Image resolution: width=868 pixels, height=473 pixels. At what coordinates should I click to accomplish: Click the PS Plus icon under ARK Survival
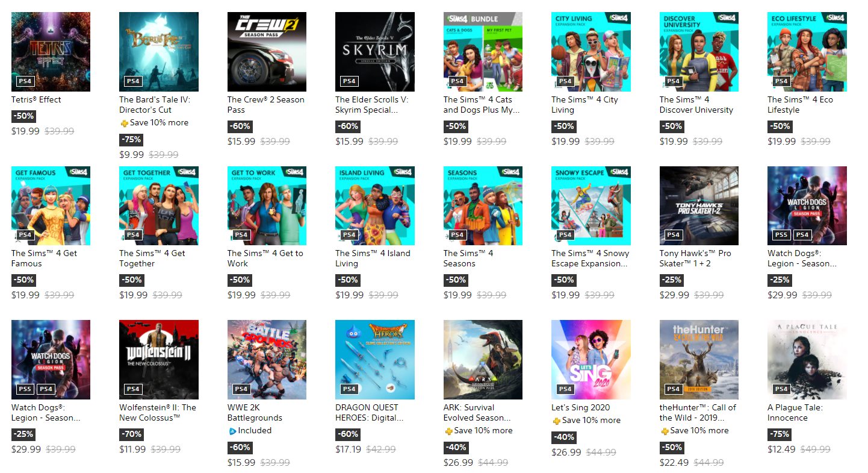click(448, 431)
